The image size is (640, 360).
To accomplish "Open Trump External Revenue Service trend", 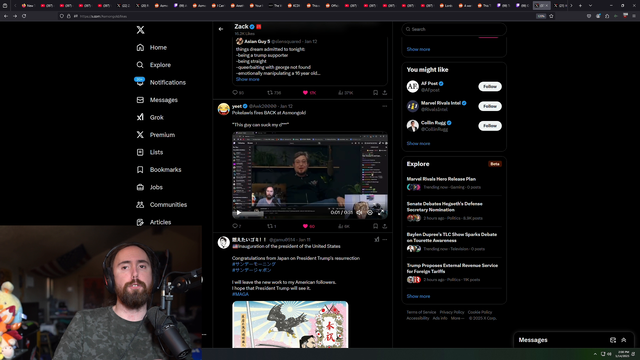I will point(452,268).
